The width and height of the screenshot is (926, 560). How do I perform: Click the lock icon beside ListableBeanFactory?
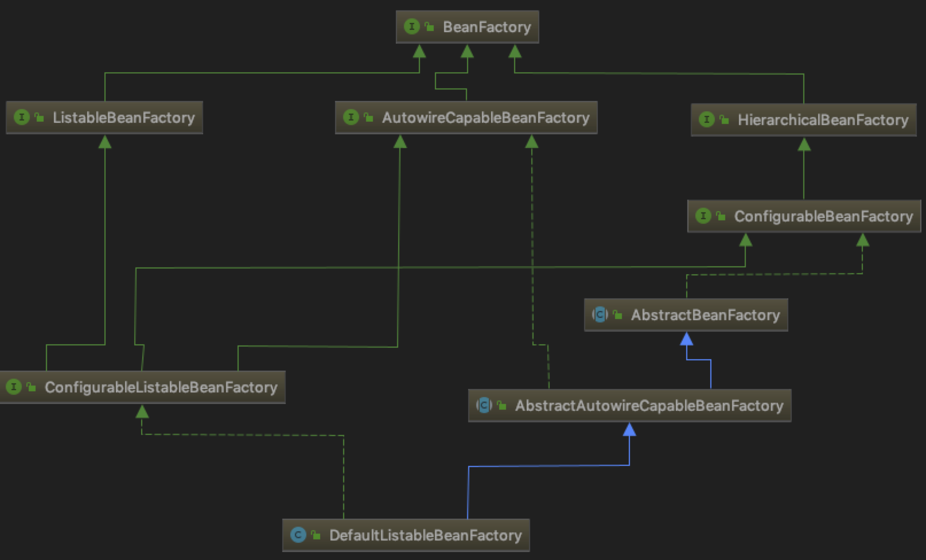pos(39,118)
